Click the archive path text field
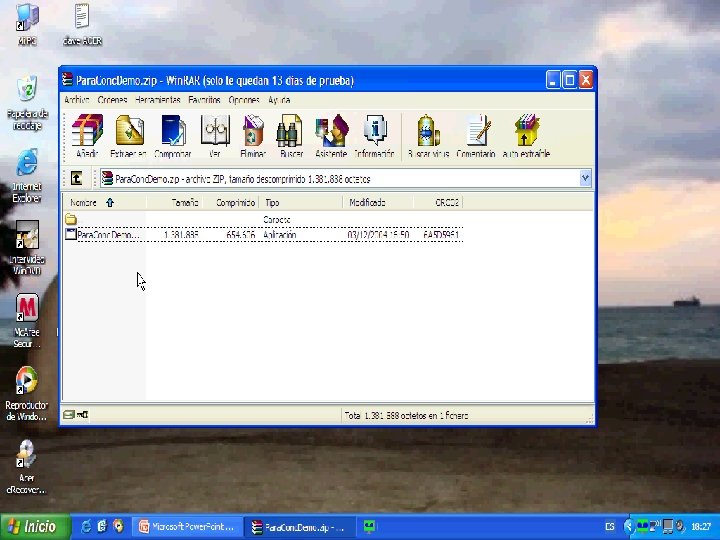Image resolution: width=720 pixels, height=540 pixels. click(x=340, y=179)
